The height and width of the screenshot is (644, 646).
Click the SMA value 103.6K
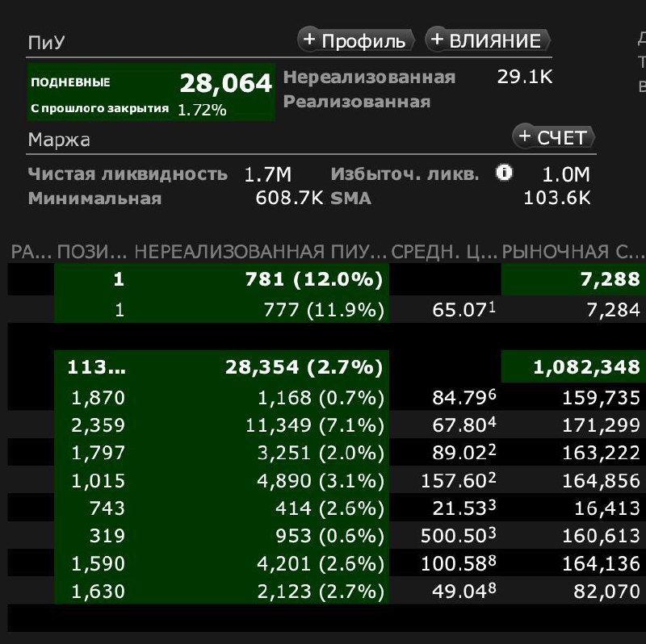[556, 198]
